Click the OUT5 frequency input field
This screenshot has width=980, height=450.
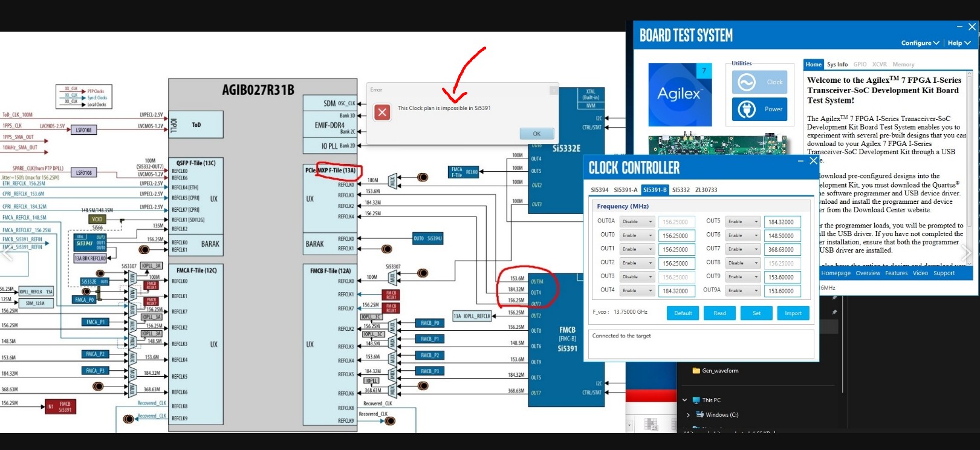[782, 222]
